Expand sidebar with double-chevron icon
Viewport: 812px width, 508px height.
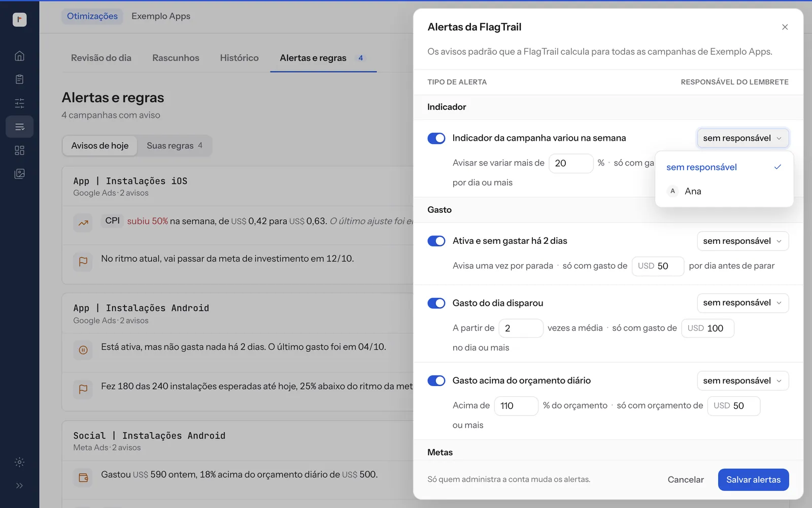pyautogui.click(x=19, y=486)
